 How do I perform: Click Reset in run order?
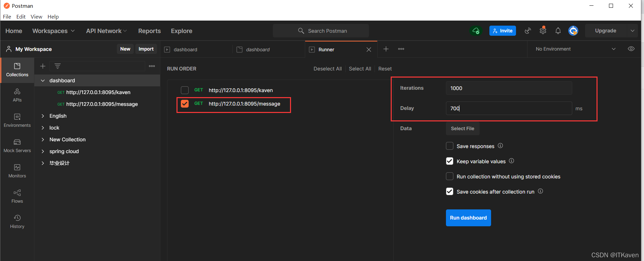(385, 69)
